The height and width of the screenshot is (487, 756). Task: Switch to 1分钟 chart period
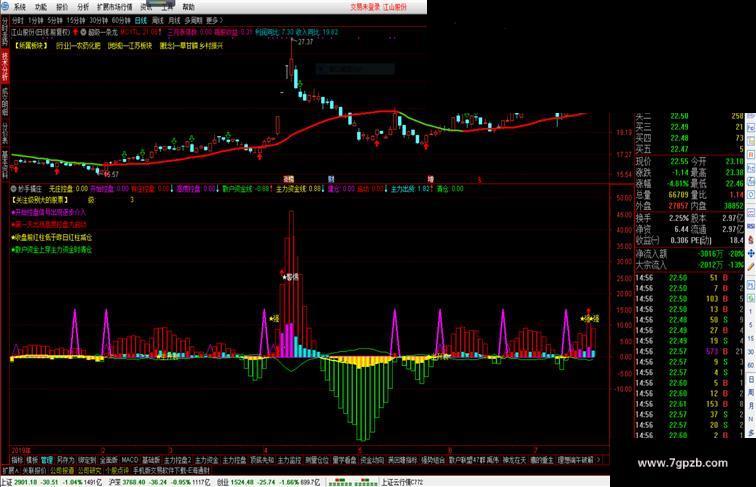click(36, 20)
